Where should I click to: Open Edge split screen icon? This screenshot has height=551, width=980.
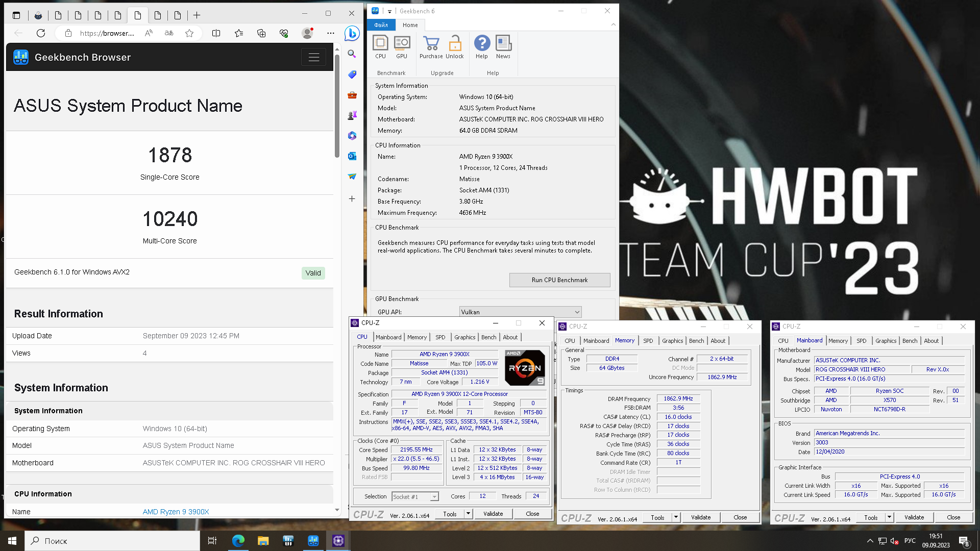point(216,33)
